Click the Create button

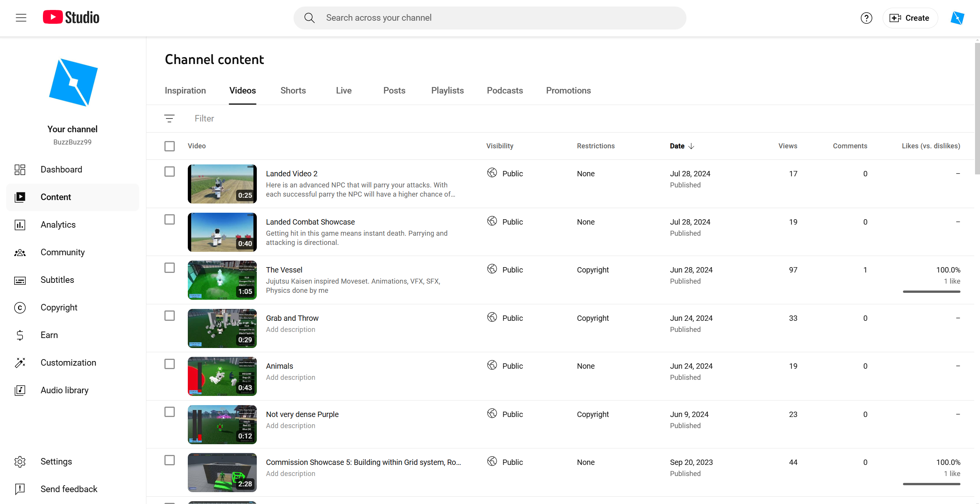point(910,18)
